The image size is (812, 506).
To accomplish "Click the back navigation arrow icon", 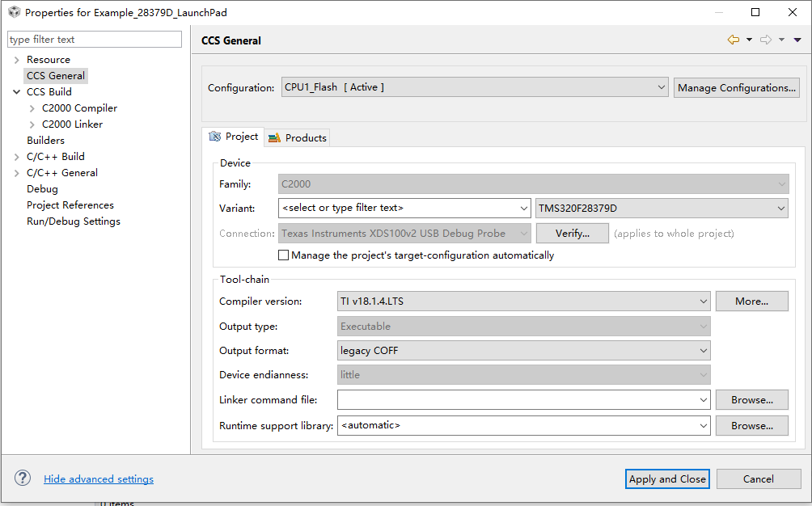I will click(734, 40).
